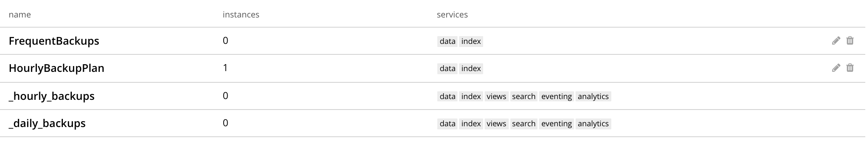Click analytics tag in _daily_backups row

[593, 124]
